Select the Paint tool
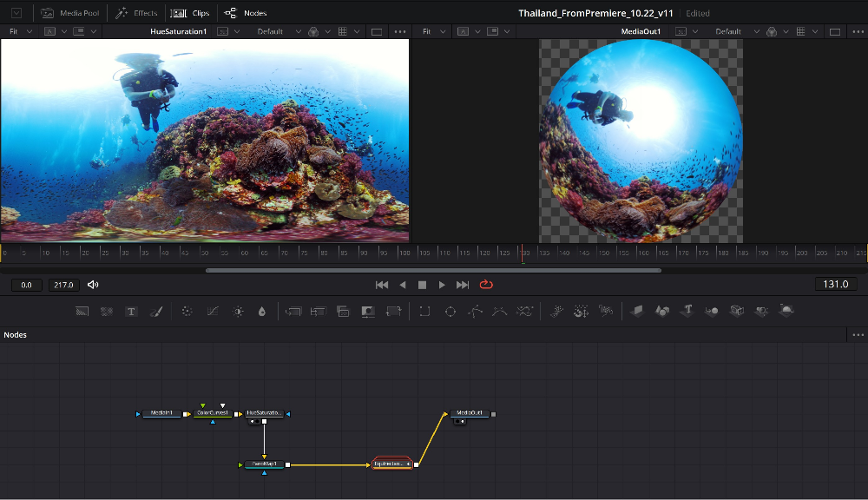This screenshot has height=500, width=868. [157, 311]
